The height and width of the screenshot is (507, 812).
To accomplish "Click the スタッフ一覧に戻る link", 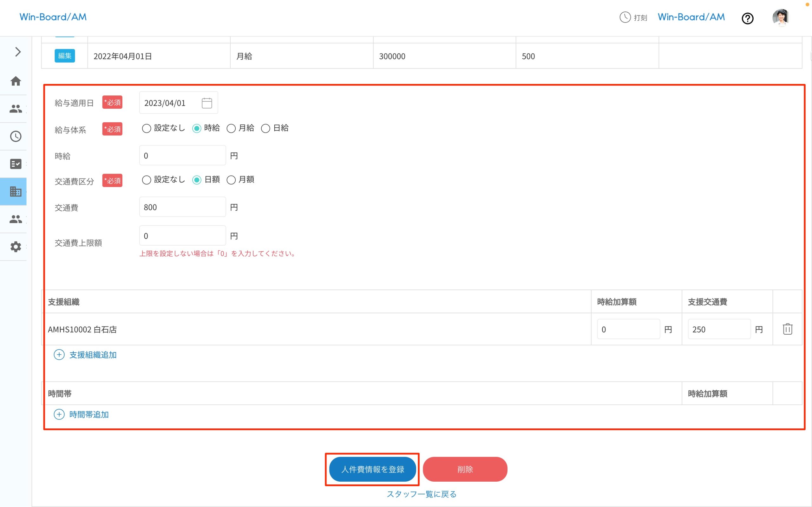I will click(x=422, y=494).
